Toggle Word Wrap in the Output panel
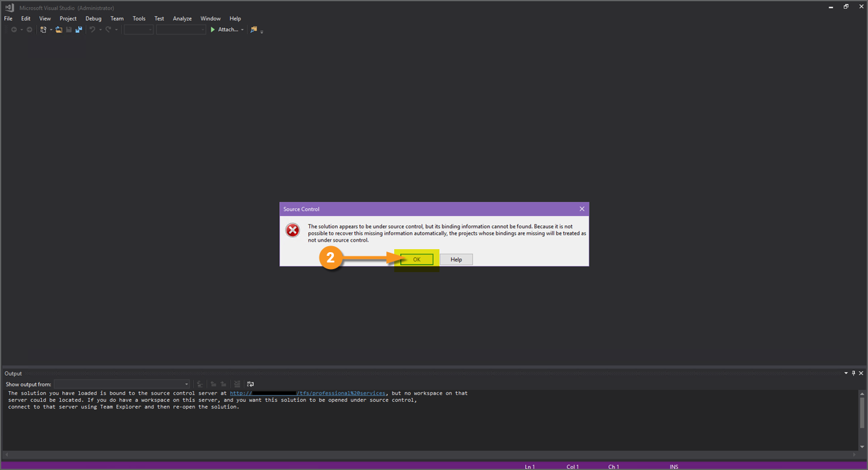Screen dimensions: 868x470 (251, 384)
